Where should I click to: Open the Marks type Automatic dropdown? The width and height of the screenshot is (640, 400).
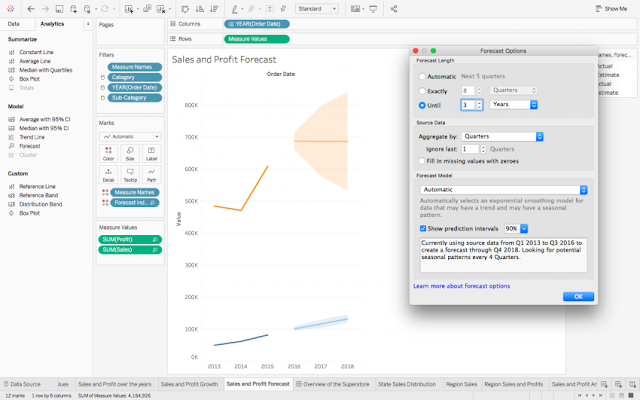tap(130, 137)
